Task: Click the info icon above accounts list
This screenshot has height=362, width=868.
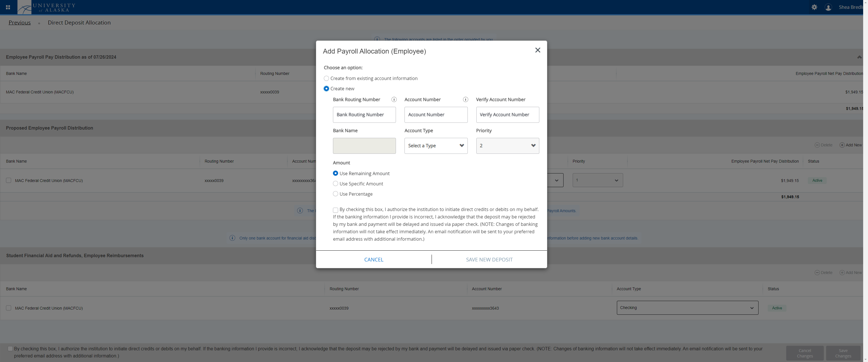Action: coord(377,39)
